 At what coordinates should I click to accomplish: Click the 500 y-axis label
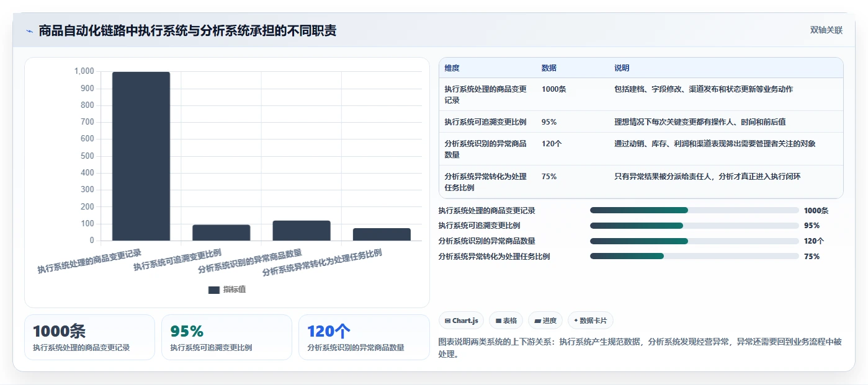tap(87, 156)
